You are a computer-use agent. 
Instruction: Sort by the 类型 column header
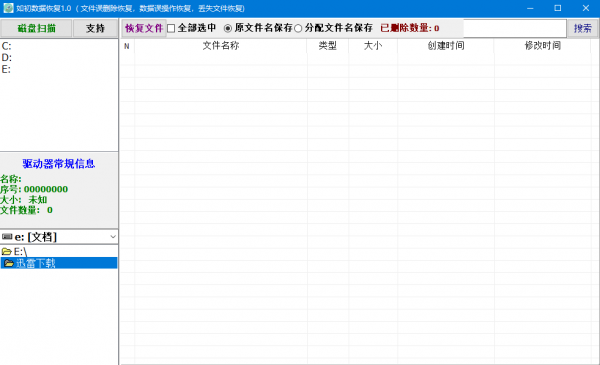[x=328, y=46]
